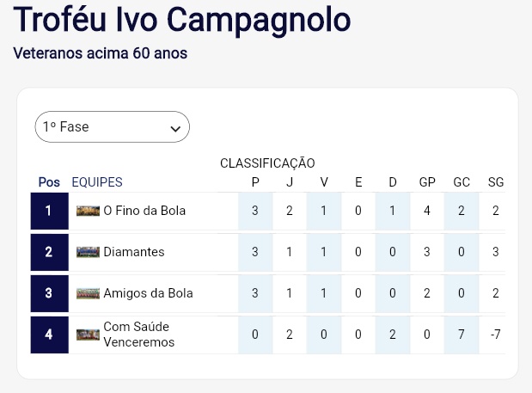
Task: Click the GP column header
Action: tap(427, 182)
